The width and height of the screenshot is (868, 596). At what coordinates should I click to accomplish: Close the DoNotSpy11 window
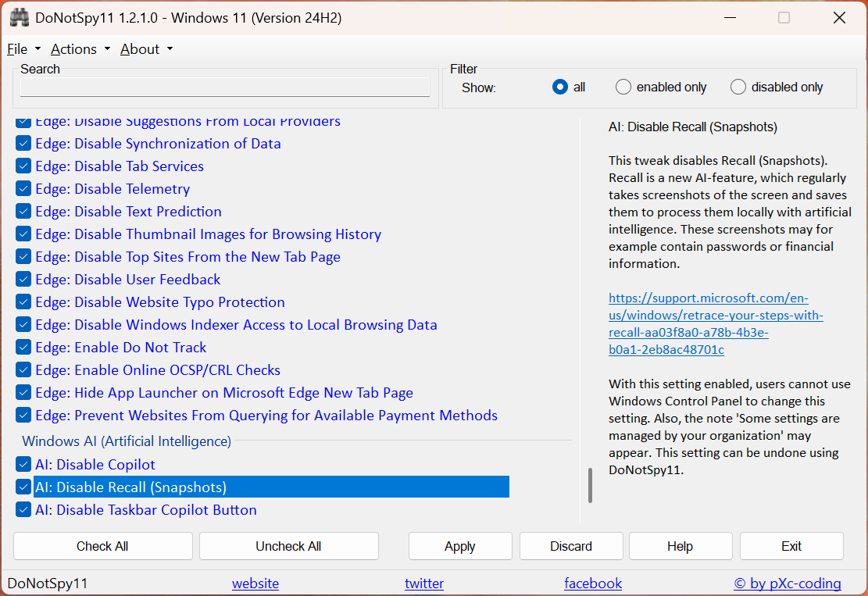point(839,18)
